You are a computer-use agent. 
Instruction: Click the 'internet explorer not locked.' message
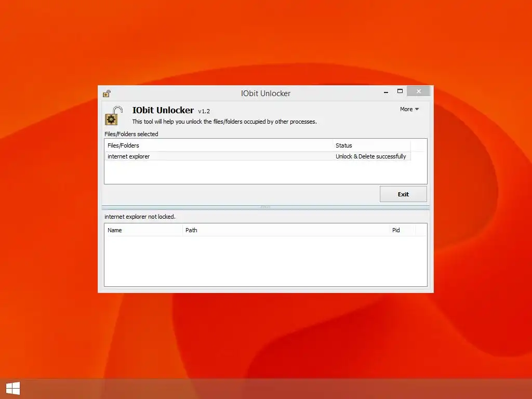click(140, 217)
